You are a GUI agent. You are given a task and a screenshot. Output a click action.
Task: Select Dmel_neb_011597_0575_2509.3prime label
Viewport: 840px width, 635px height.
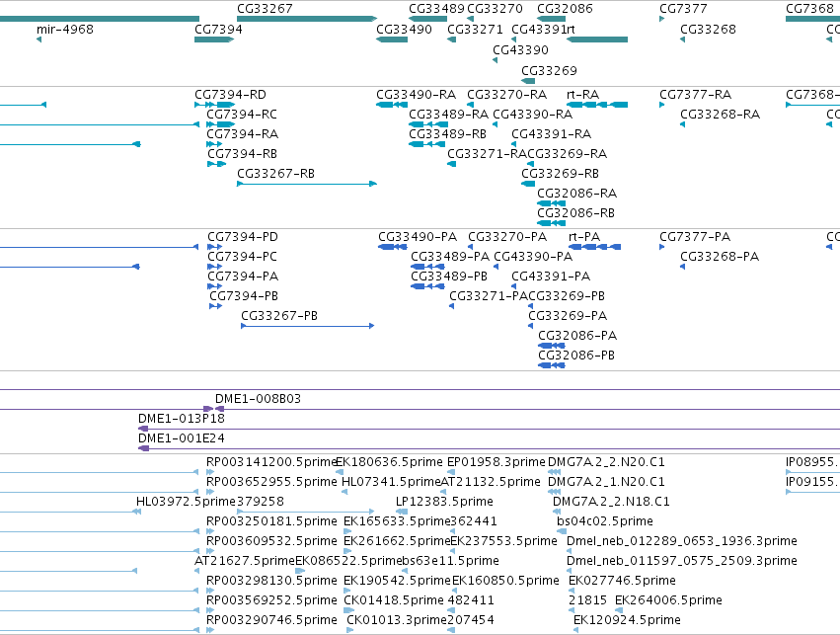click(682, 561)
